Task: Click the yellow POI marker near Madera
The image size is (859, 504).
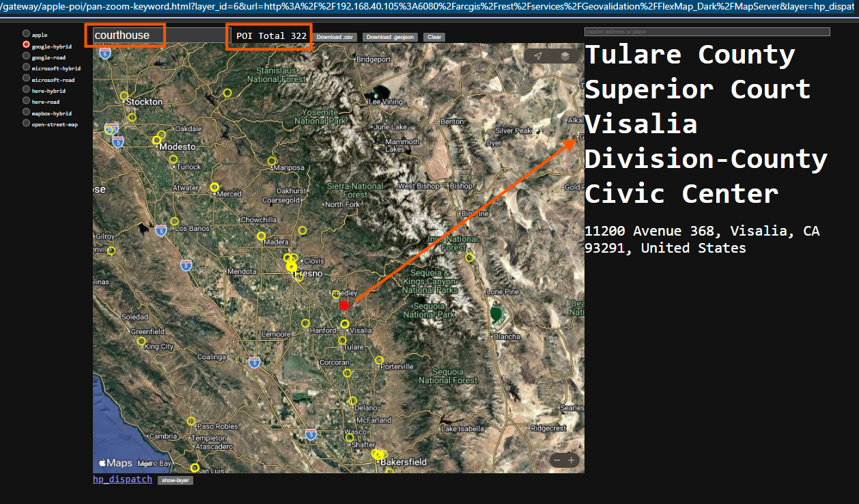Action: (261, 236)
